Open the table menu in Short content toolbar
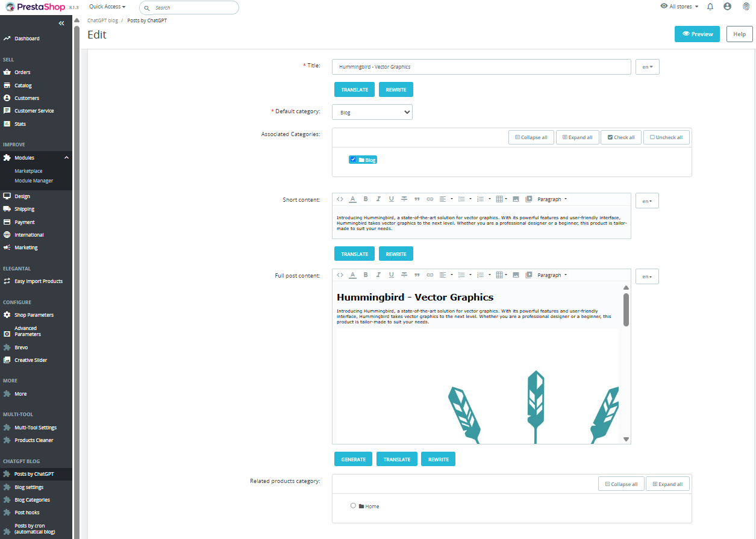The height and width of the screenshot is (539, 756). pos(501,199)
